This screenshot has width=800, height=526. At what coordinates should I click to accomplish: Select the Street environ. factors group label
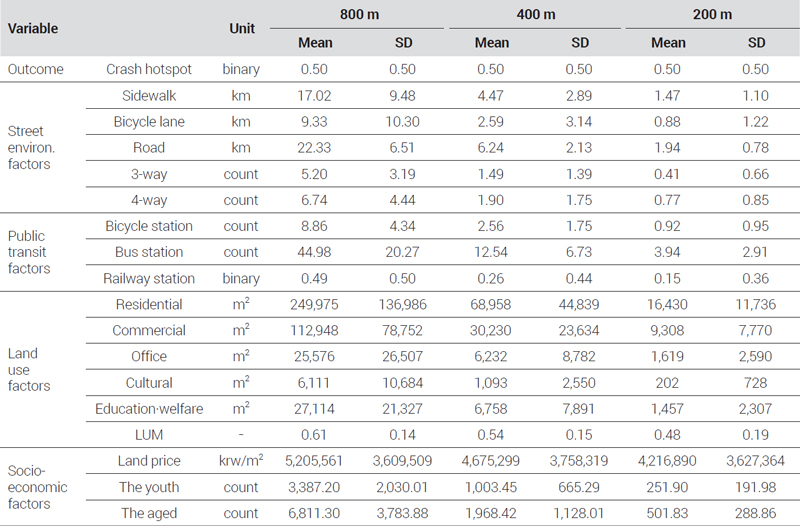(31, 147)
